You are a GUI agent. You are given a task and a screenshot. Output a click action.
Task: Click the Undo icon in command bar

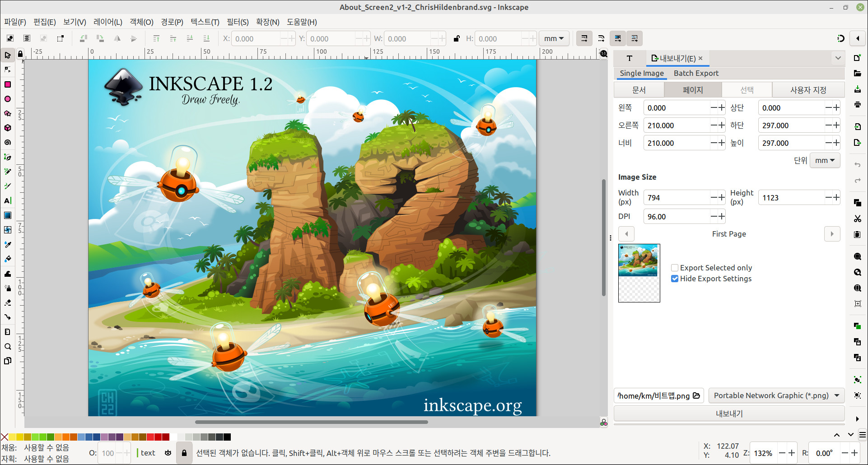click(858, 165)
